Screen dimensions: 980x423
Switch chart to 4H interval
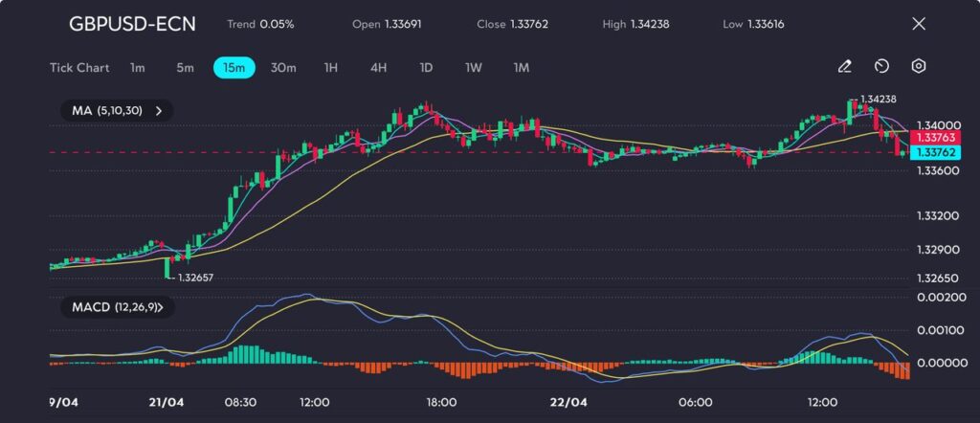pyautogui.click(x=378, y=68)
